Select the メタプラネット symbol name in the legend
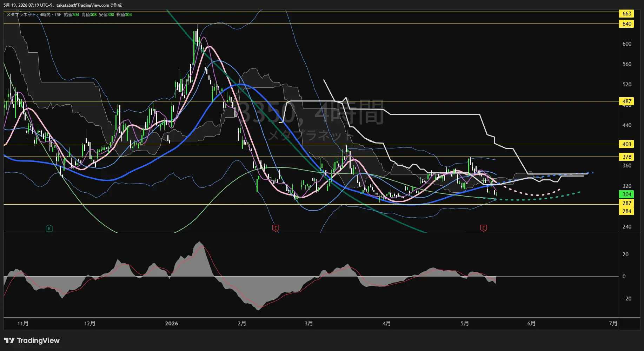 click(21, 15)
